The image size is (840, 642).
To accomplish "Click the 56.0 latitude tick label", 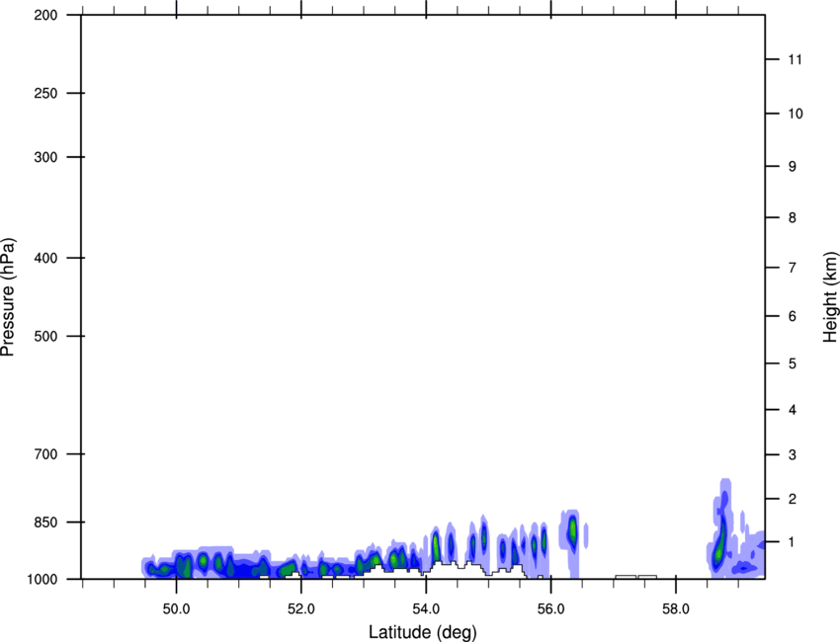I will pos(550,609).
